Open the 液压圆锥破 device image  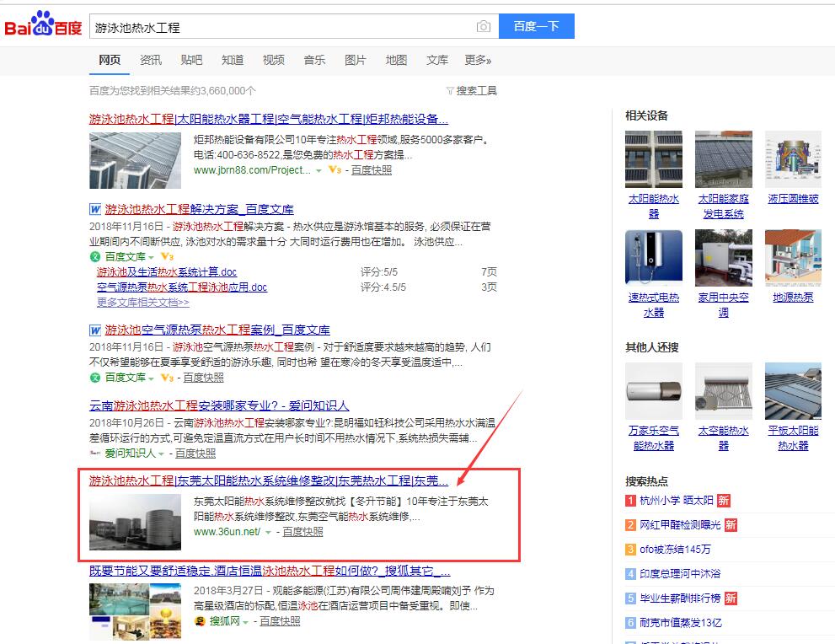792,159
